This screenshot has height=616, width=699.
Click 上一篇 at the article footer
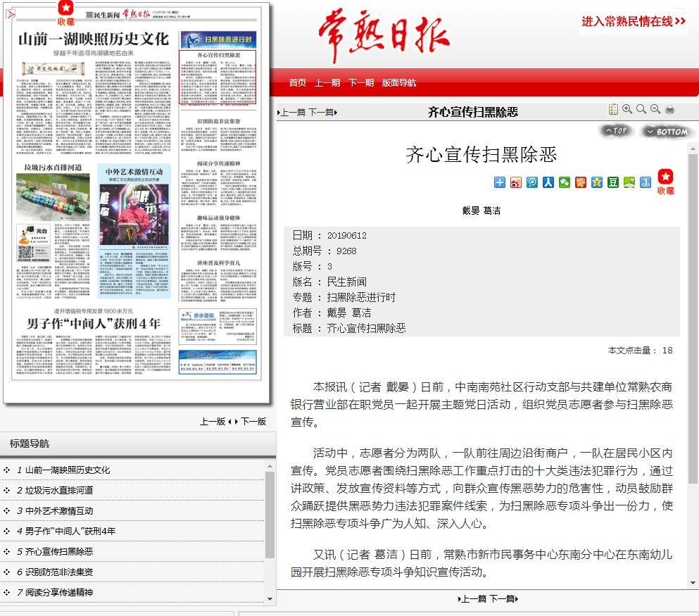(472, 599)
